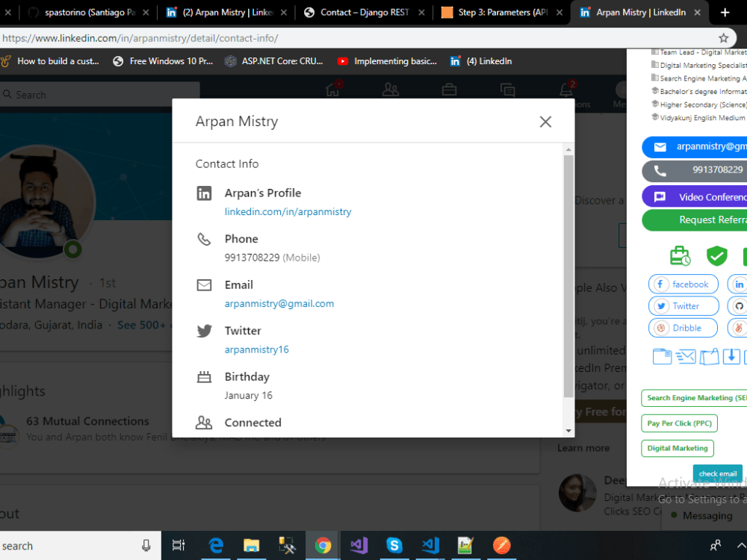Screen dimensions: 747x560
Task: Open the LinkedIn Home icon in navigation
Action: coord(332,88)
